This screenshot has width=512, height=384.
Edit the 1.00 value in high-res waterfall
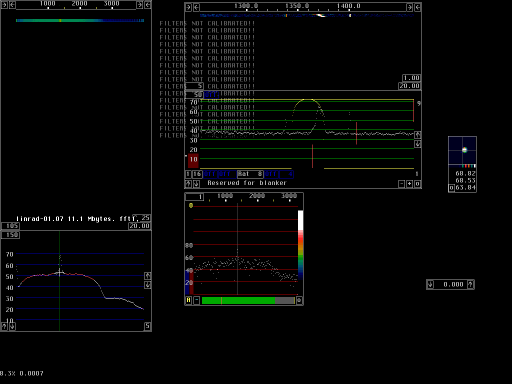[411, 78]
